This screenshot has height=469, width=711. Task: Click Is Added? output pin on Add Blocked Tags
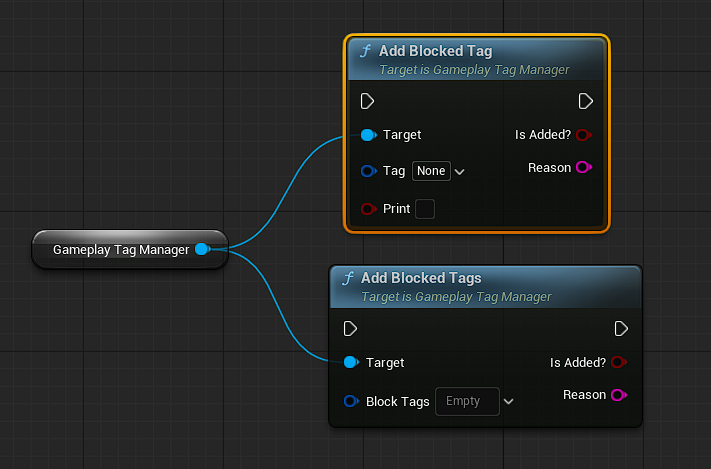pyautogui.click(x=619, y=362)
